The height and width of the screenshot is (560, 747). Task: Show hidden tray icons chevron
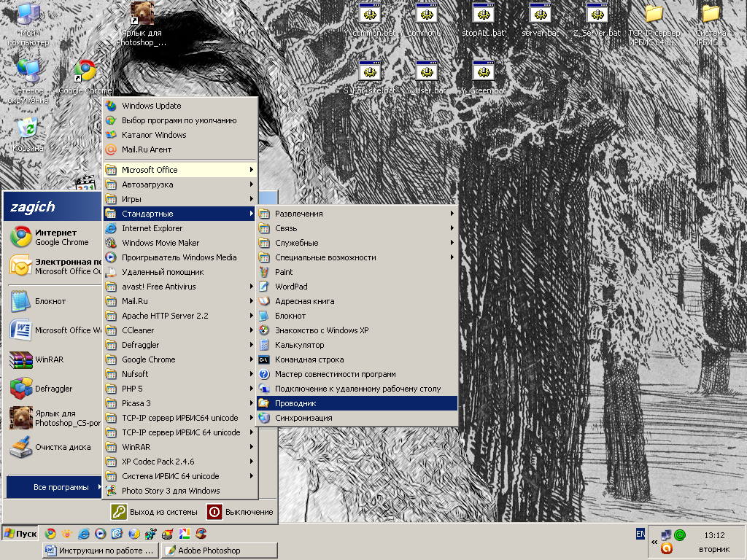[x=654, y=542]
